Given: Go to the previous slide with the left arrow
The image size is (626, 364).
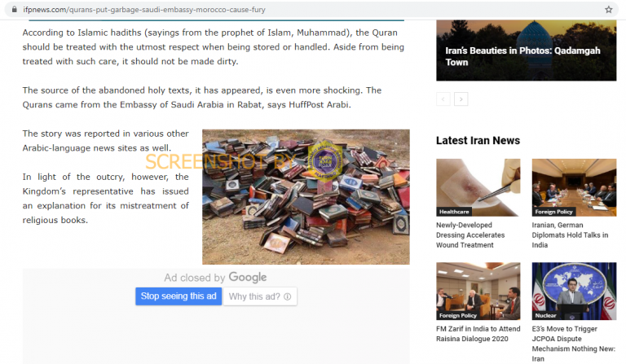Looking at the screenshot, I should [x=443, y=99].
